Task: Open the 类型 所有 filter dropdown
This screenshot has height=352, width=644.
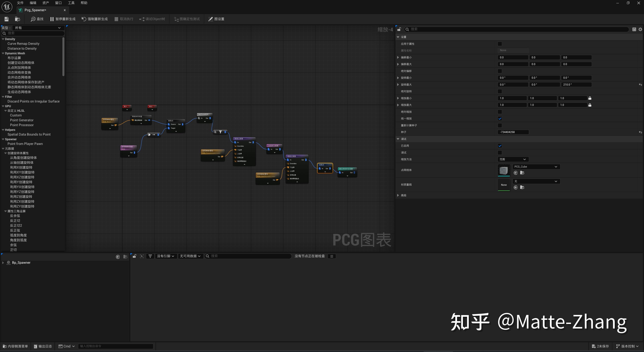Action: [x=38, y=28]
